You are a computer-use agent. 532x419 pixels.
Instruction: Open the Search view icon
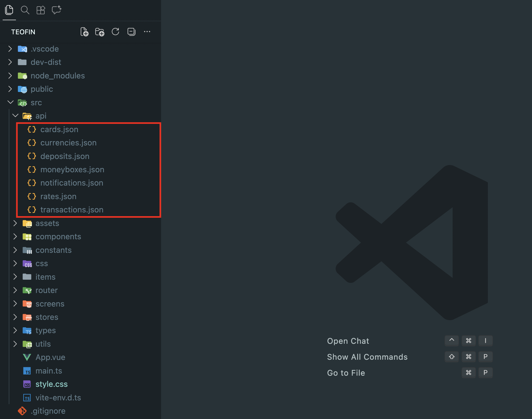point(25,10)
